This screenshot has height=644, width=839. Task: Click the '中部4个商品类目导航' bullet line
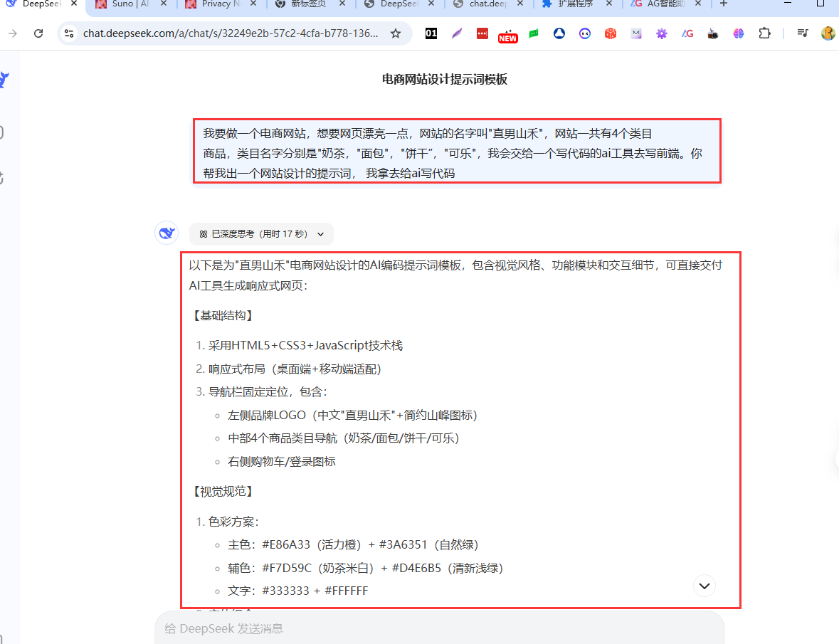344,438
